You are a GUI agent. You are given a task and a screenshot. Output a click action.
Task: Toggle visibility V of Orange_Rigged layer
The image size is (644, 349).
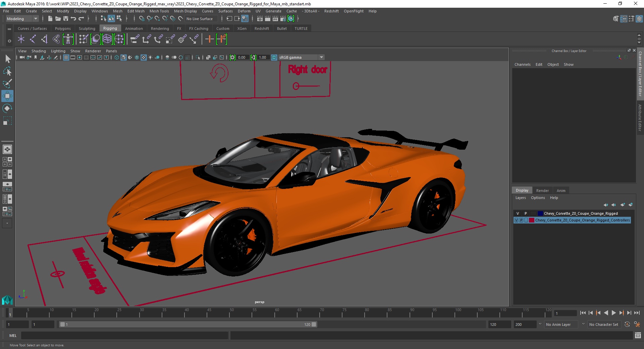[x=518, y=213]
